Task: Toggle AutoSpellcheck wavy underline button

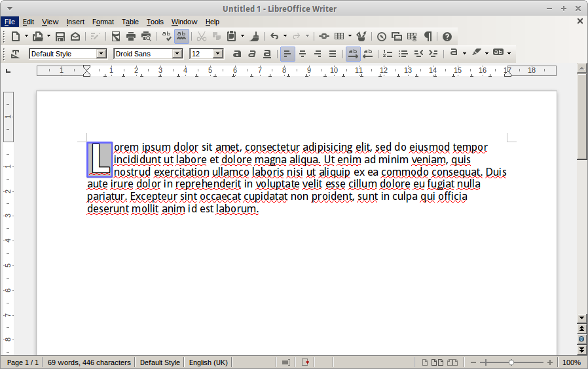Action: (181, 37)
